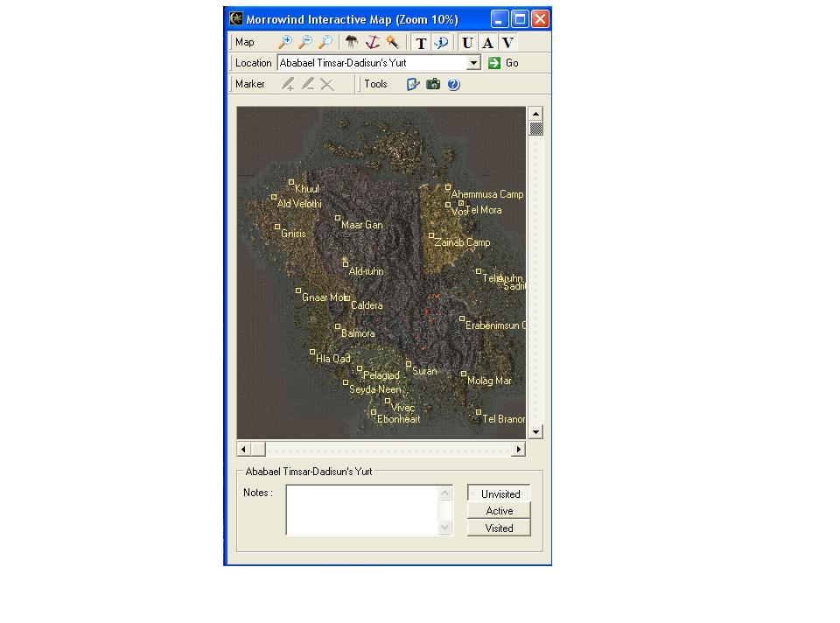
Task: Click the magic wand toolbar icon
Action: pos(392,42)
